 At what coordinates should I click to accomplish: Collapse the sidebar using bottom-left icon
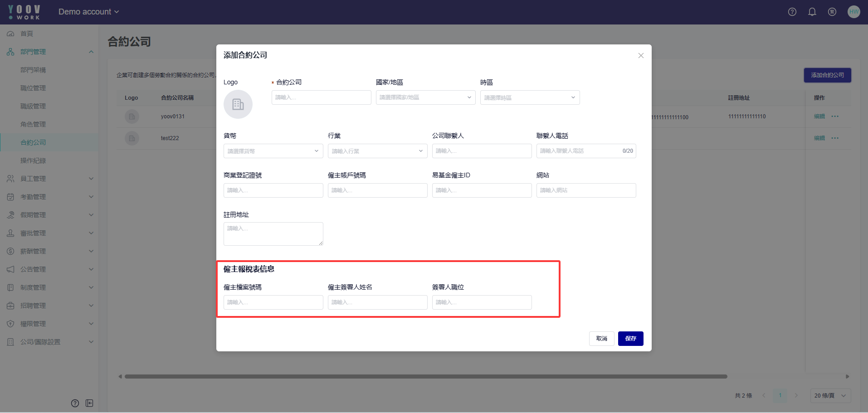pos(89,403)
